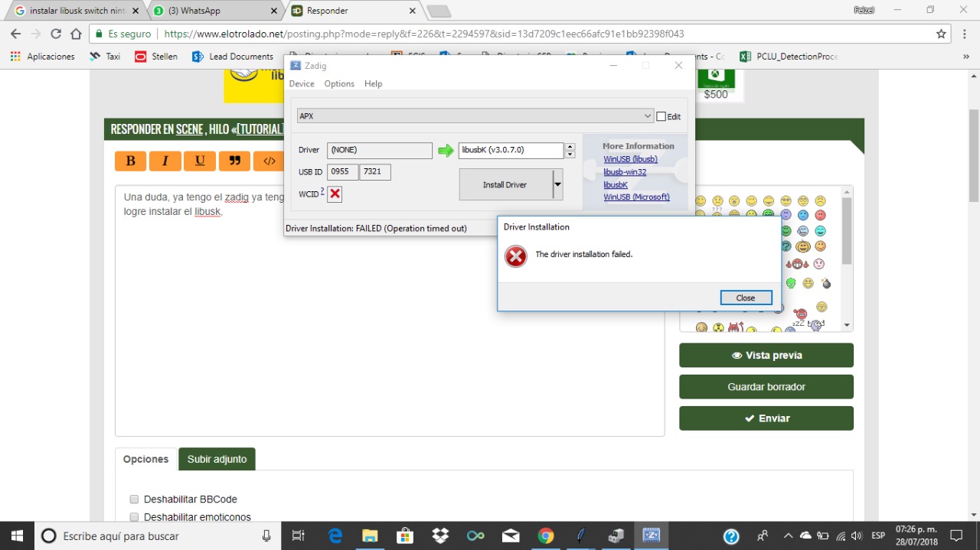Viewport: 980px width, 550px height.
Task: Go back in Chrome
Action: point(15,34)
